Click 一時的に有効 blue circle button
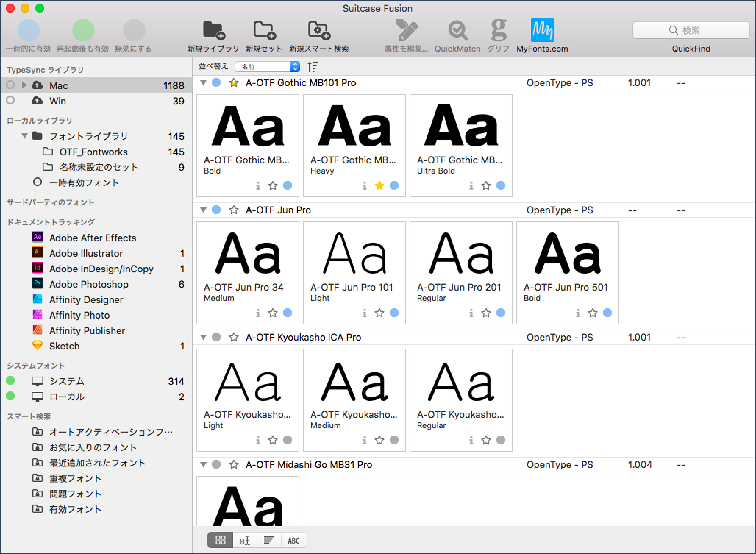756x554 pixels. click(29, 30)
